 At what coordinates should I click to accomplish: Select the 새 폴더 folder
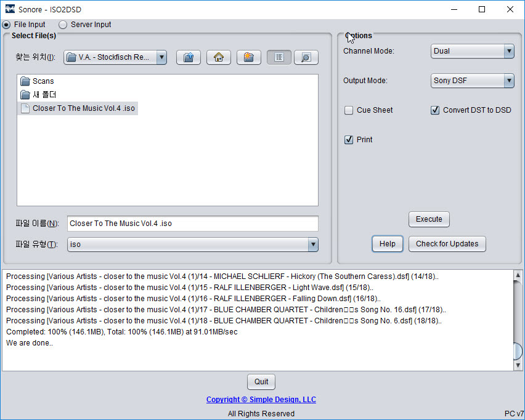38,95
